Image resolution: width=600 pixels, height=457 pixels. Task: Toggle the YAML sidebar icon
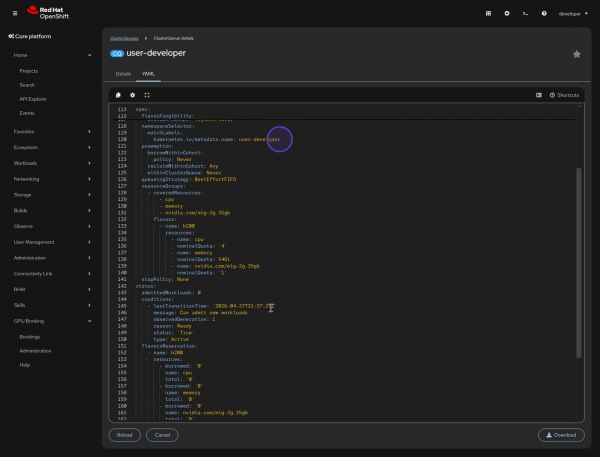[x=539, y=95]
